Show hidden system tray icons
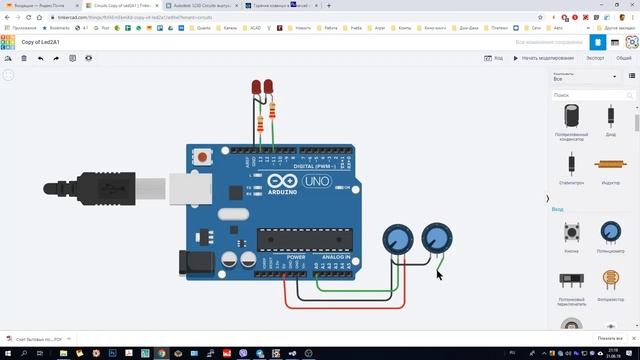Image resolution: width=640 pixels, height=360 pixels. [x=544, y=353]
